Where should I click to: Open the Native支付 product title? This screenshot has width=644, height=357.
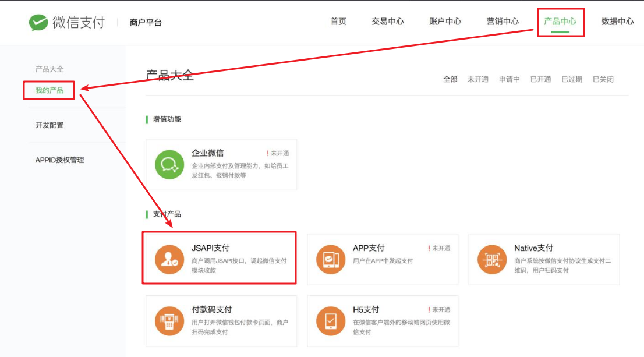[x=533, y=248]
